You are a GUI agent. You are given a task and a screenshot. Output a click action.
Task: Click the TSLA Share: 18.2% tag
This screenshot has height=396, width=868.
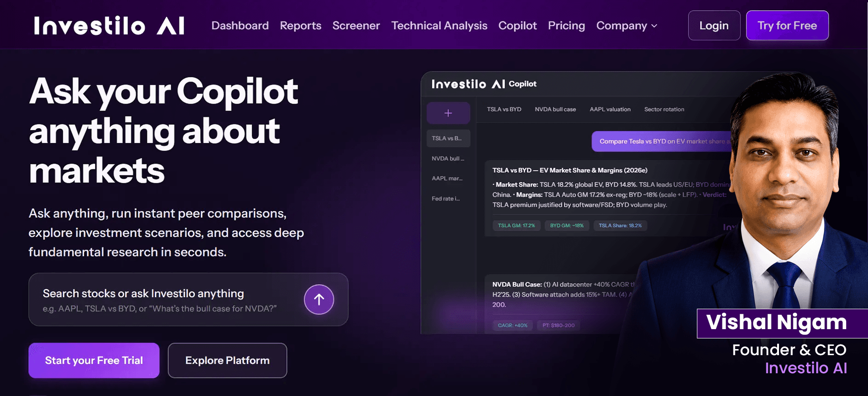(620, 226)
